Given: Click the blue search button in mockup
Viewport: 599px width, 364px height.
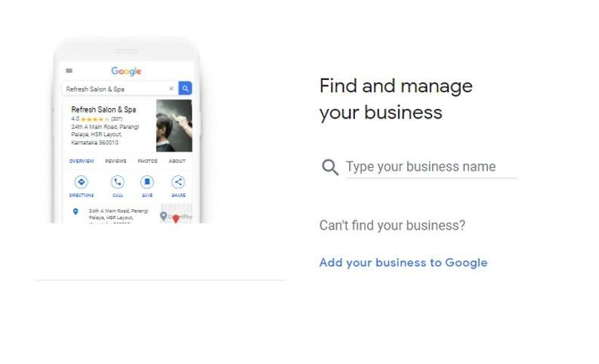Looking at the screenshot, I should pos(185,88).
